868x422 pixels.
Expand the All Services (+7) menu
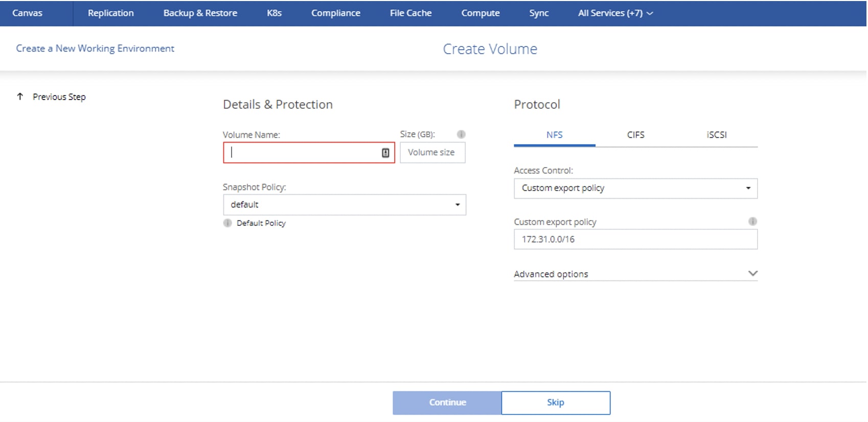tap(615, 13)
